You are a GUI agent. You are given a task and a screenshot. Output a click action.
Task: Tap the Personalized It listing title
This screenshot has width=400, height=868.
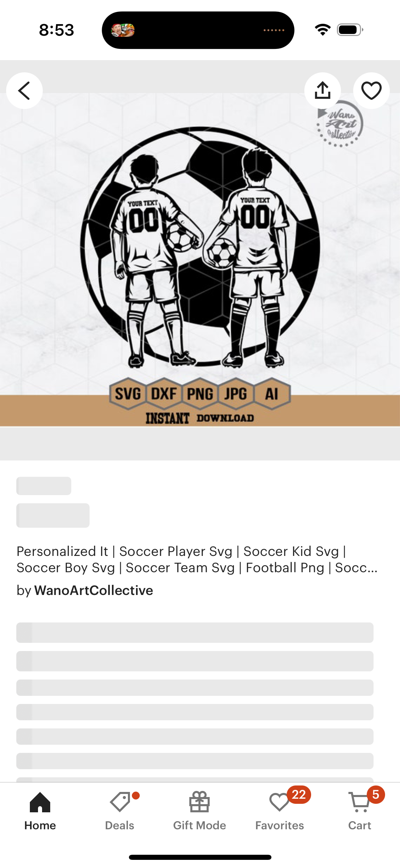[197, 559]
